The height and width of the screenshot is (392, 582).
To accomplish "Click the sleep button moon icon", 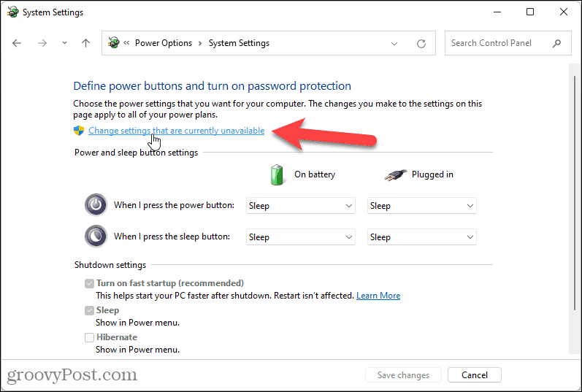I will 96,237.
